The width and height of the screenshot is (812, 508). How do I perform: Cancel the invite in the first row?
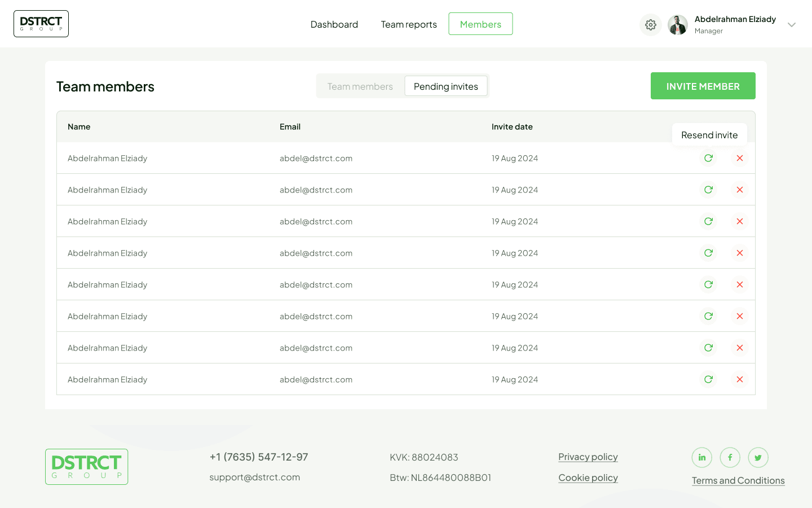(739, 158)
